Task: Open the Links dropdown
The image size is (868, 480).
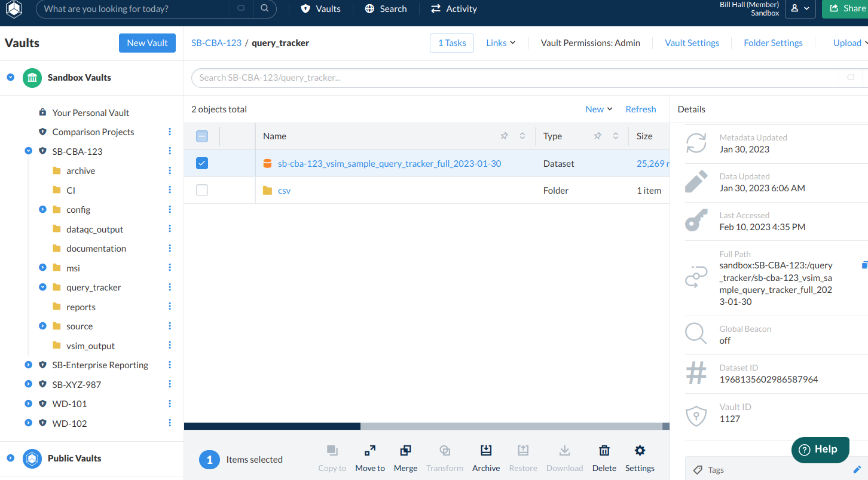Action: [x=500, y=43]
